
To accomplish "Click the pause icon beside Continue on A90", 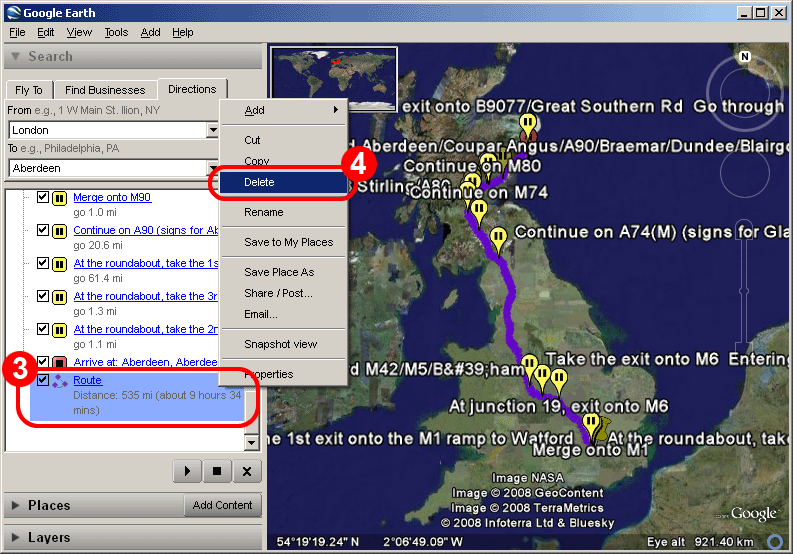I will tap(60, 231).
